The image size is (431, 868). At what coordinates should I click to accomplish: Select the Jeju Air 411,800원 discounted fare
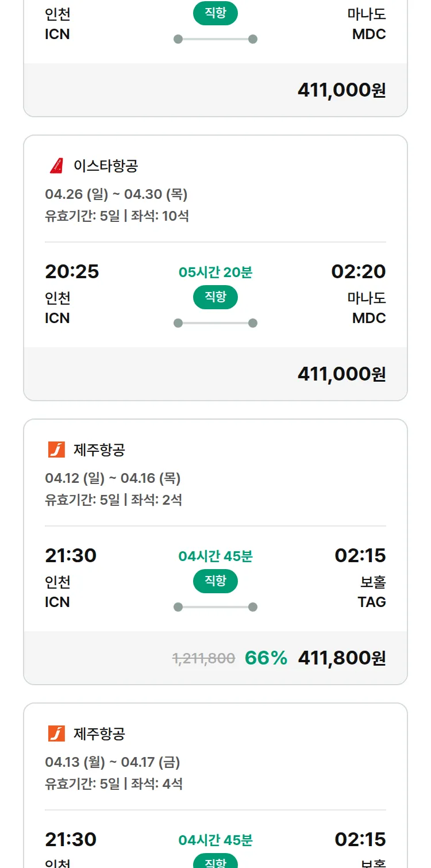[341, 658]
